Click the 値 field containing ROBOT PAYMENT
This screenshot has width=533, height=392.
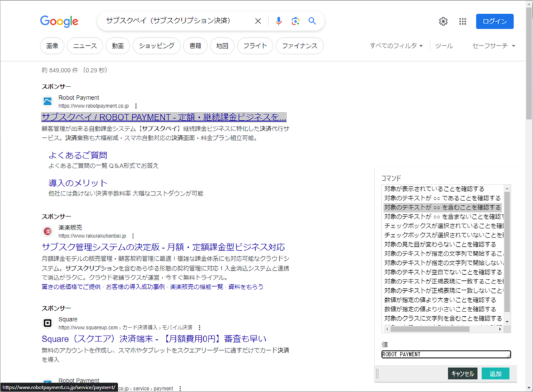[446, 354]
